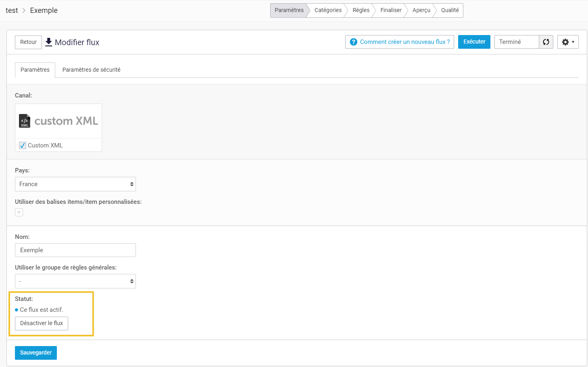The image size is (588, 367).
Task: Open the gear settings dropdown
Action: point(568,42)
